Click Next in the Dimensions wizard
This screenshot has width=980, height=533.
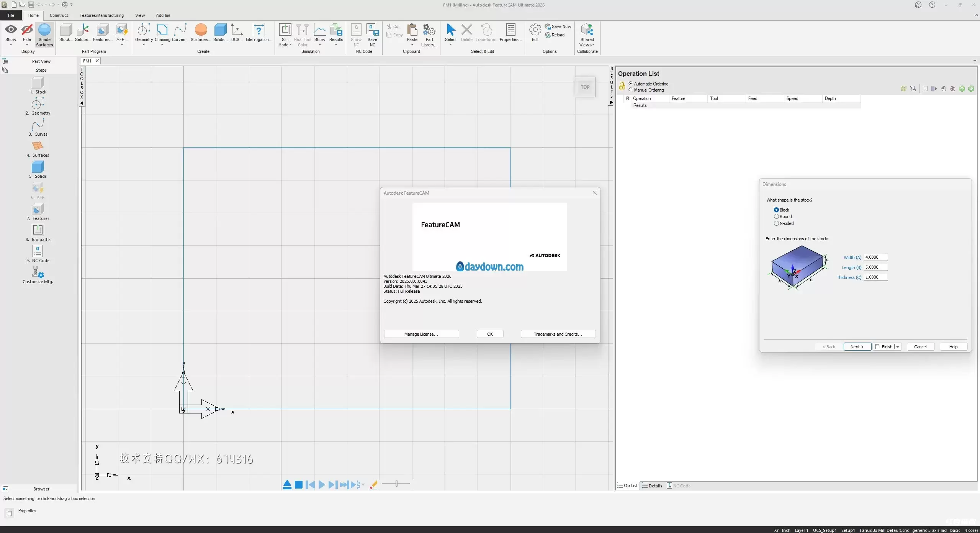[857, 347]
